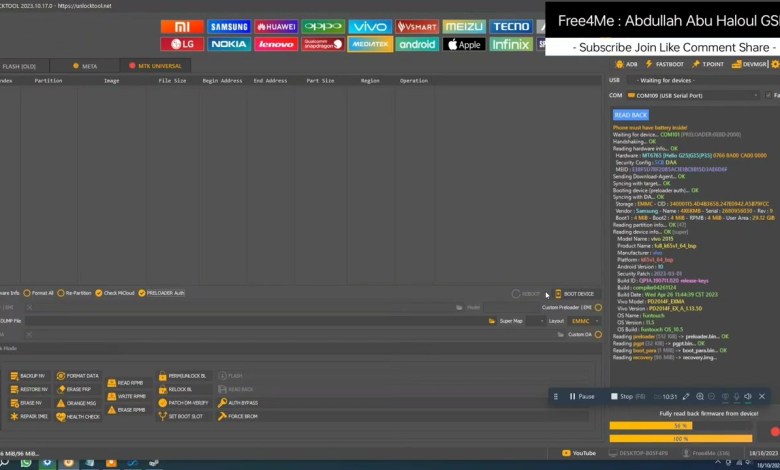The width and height of the screenshot is (780, 470).
Task: Select the Lenovo brand logo
Action: 276,44
